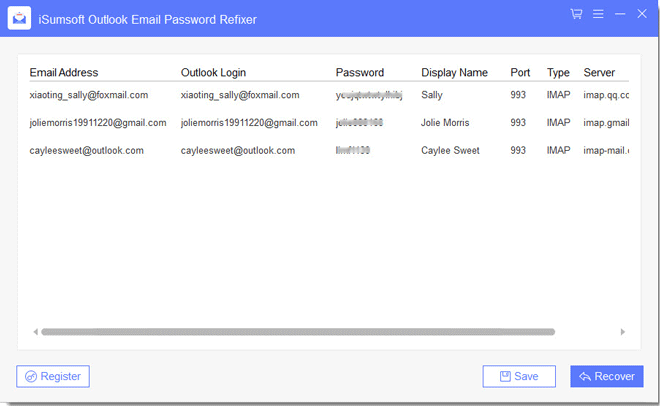Viewport: 660px width, 406px height.
Task: Sort by Email Address column header
Action: [64, 72]
